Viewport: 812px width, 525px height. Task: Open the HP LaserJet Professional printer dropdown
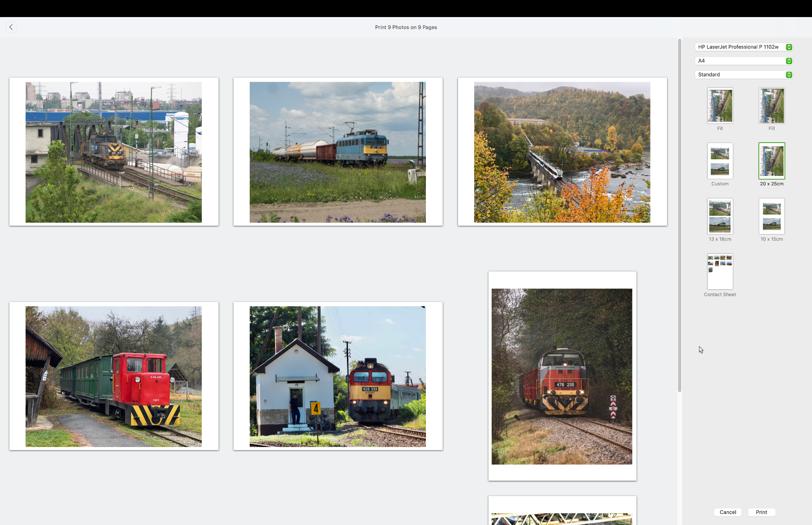coord(744,47)
